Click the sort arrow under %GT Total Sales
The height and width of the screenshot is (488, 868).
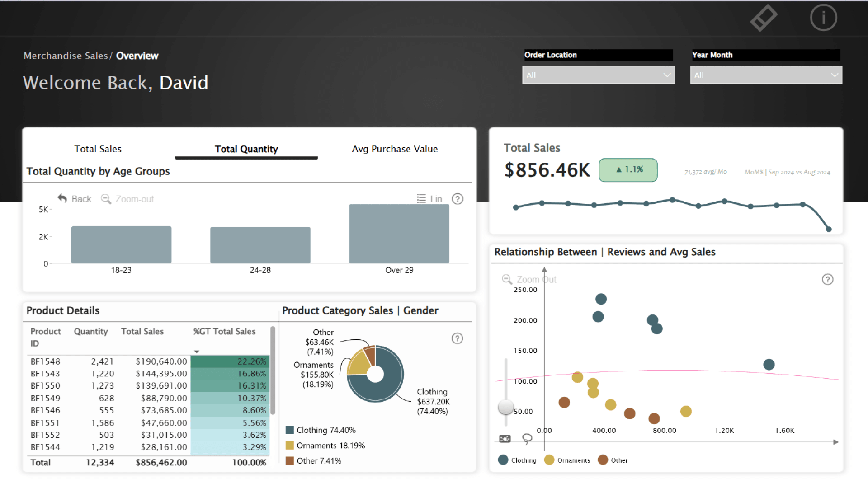(x=197, y=352)
